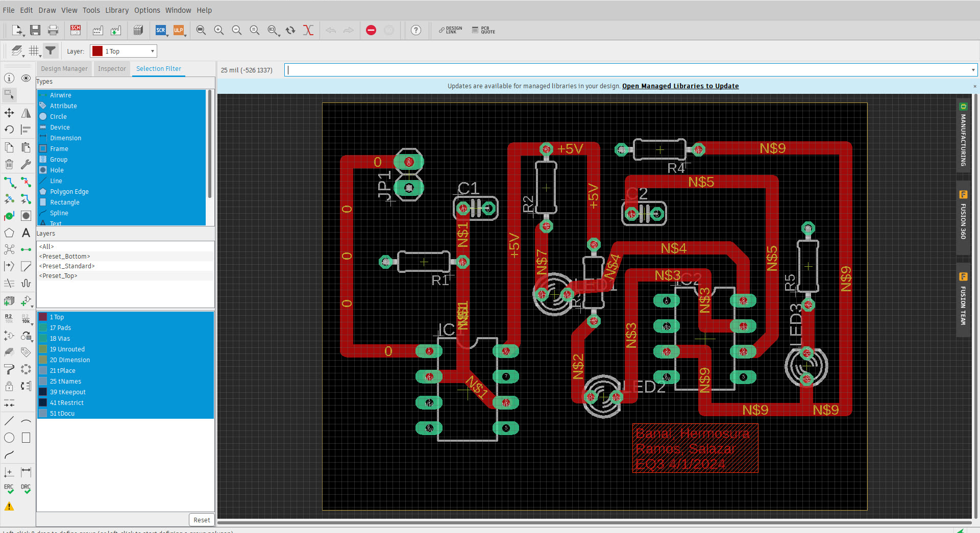Click the Zoom out magnifier icon

237,30
